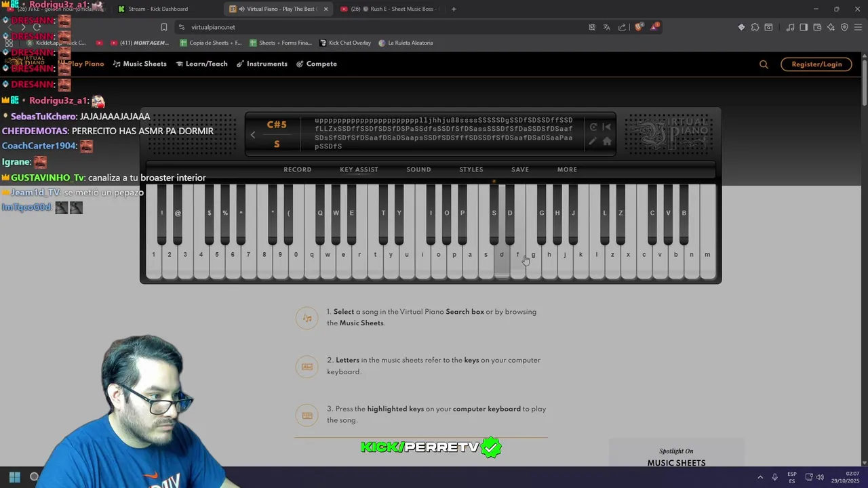Open the Leo AI sparkle icon

coord(831,27)
